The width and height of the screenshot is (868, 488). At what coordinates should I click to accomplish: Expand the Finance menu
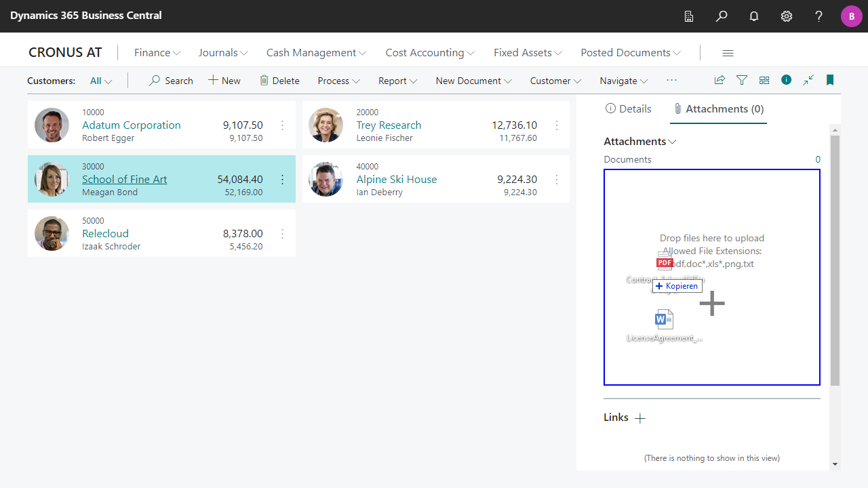coord(157,53)
